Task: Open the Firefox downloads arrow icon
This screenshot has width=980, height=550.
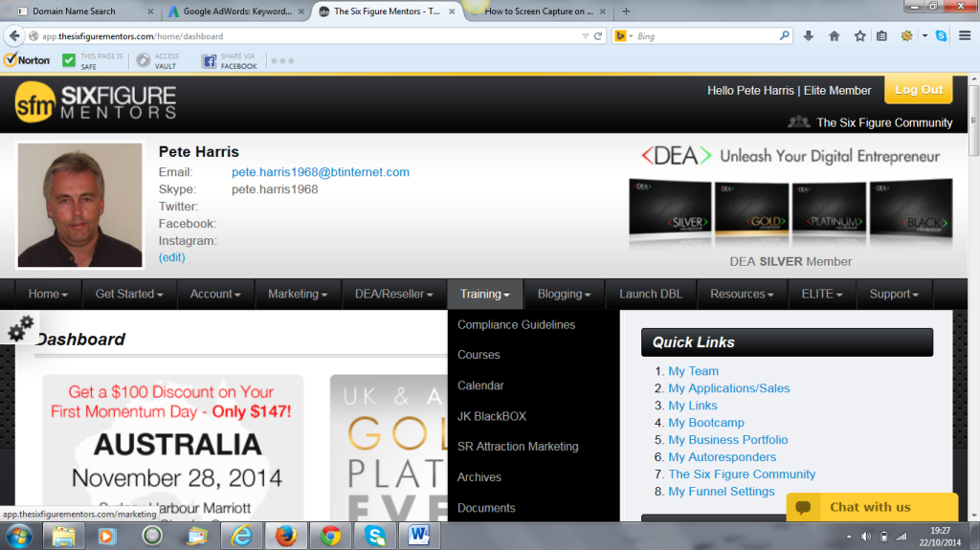Action: tap(808, 36)
